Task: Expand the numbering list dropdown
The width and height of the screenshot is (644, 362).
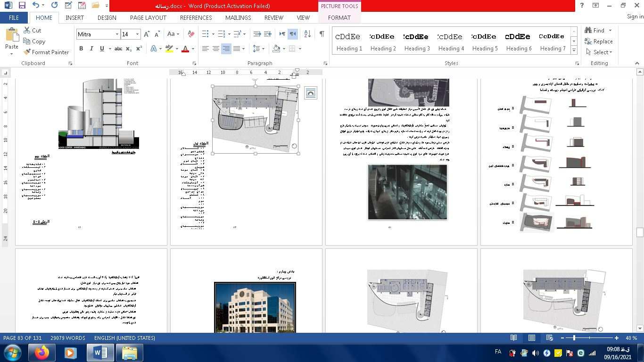Action: point(229,34)
